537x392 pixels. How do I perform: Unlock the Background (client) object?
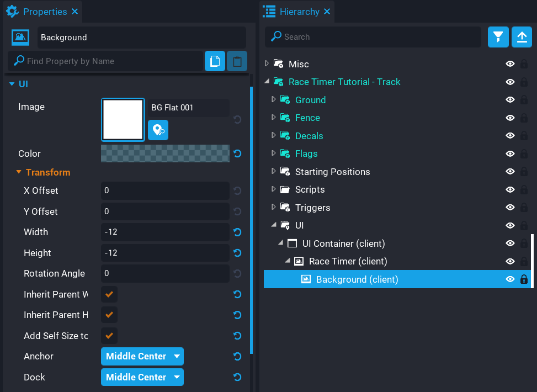pyautogui.click(x=523, y=279)
